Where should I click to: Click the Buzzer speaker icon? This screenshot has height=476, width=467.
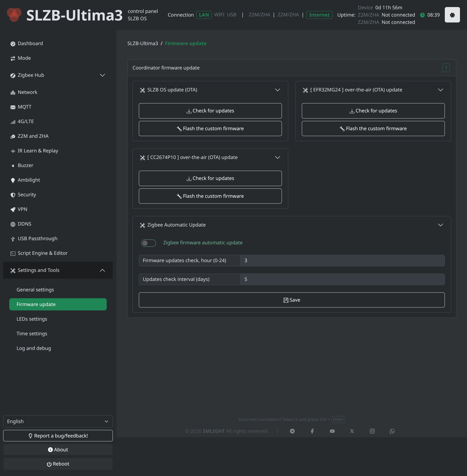pyautogui.click(x=13, y=166)
